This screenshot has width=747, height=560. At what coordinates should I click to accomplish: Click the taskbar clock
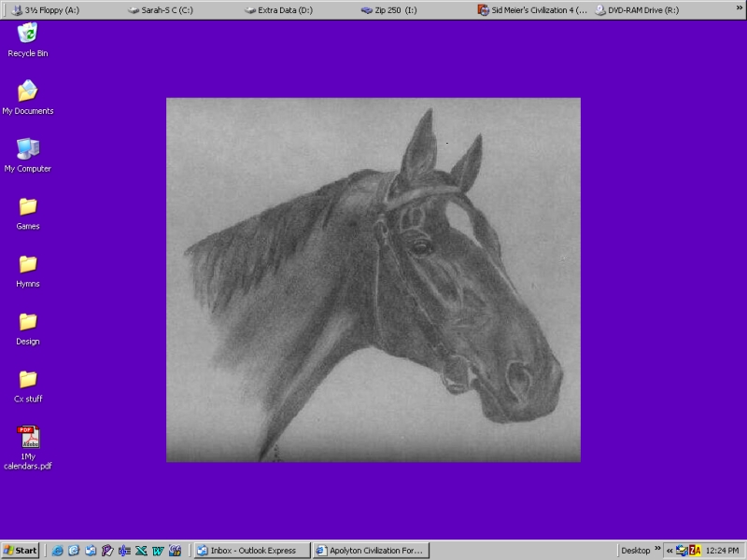[x=723, y=551]
